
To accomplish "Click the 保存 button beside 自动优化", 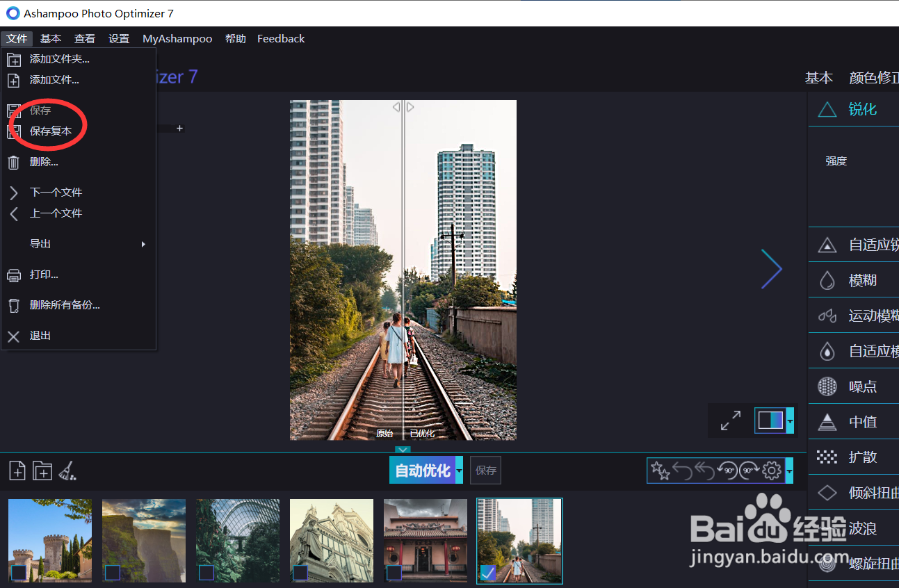I will coord(485,471).
